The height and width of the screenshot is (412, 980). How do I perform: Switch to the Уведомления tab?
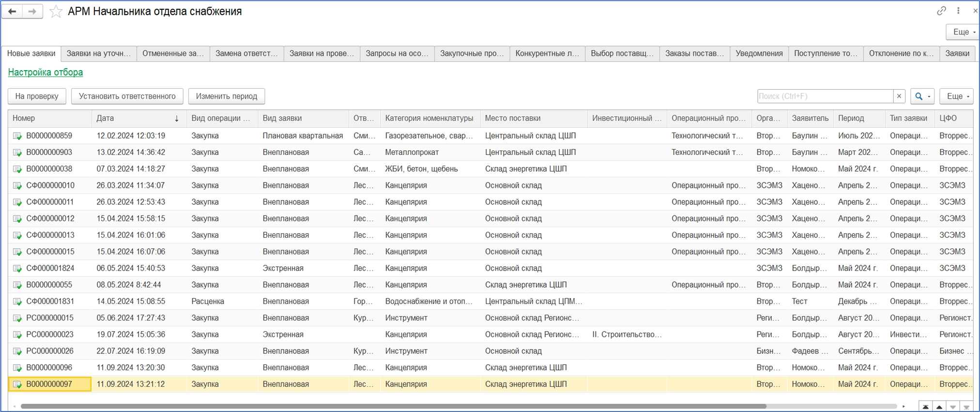tap(759, 53)
